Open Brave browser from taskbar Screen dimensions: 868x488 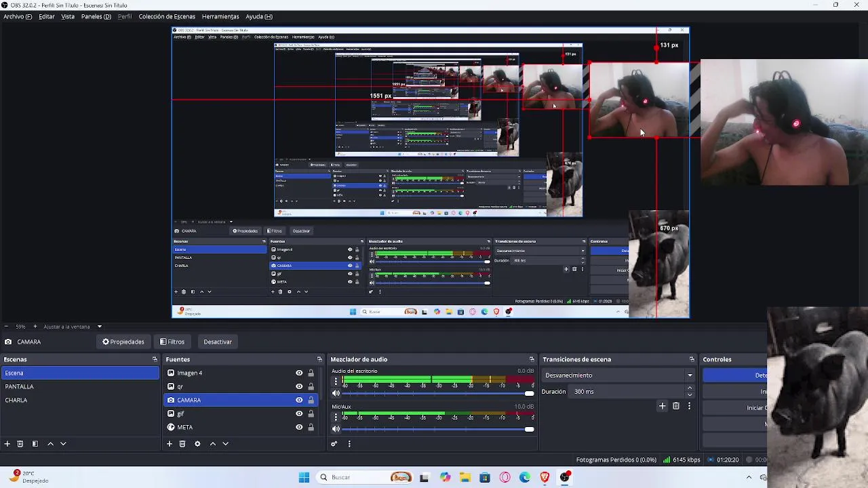click(545, 477)
